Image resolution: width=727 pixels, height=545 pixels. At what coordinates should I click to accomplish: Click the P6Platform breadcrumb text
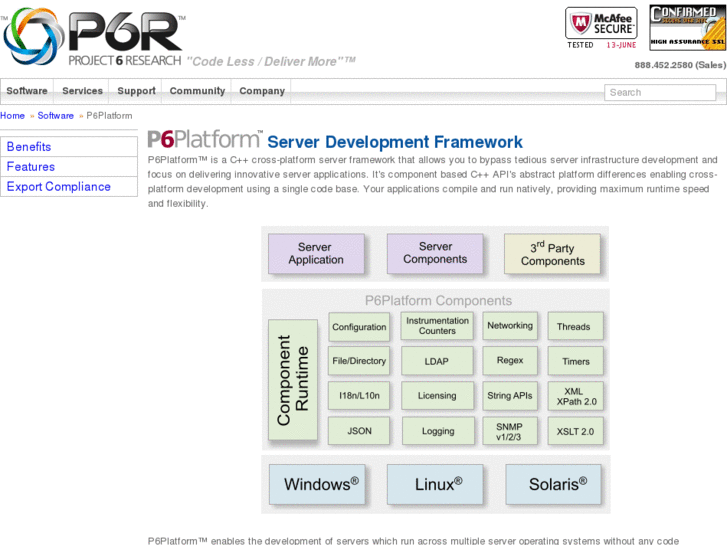point(109,115)
